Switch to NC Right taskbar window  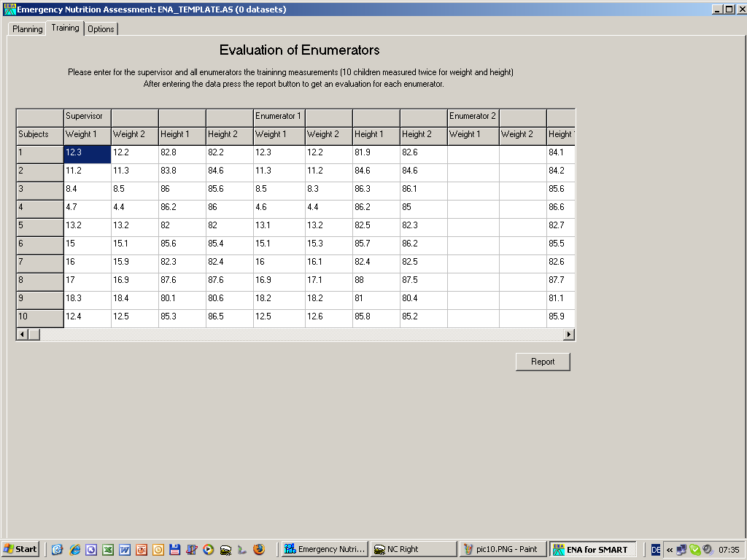tap(412, 549)
